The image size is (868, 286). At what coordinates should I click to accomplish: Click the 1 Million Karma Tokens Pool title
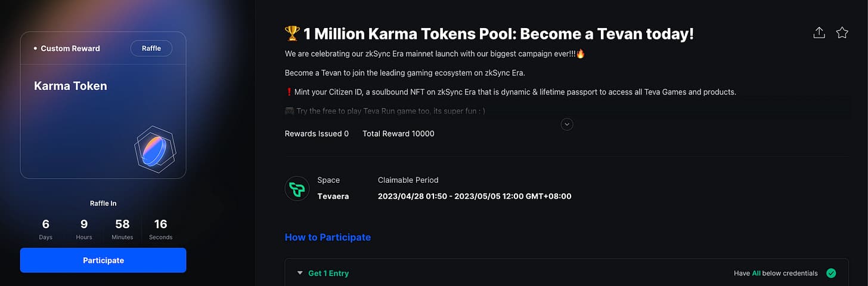(x=499, y=33)
